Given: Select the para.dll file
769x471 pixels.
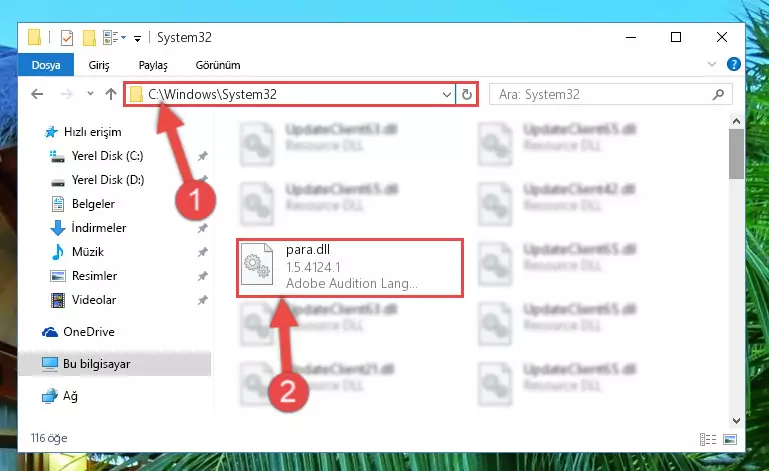Looking at the screenshot, I should (350, 267).
